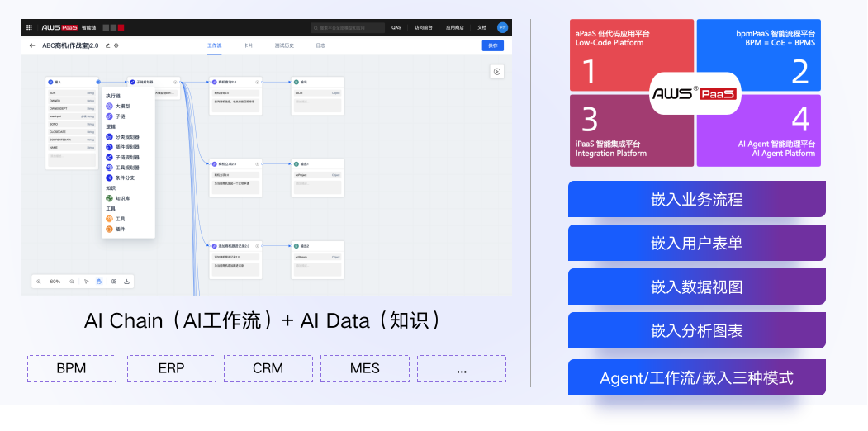
Task: Open workflow settings gear beside the title
Action: point(116,46)
